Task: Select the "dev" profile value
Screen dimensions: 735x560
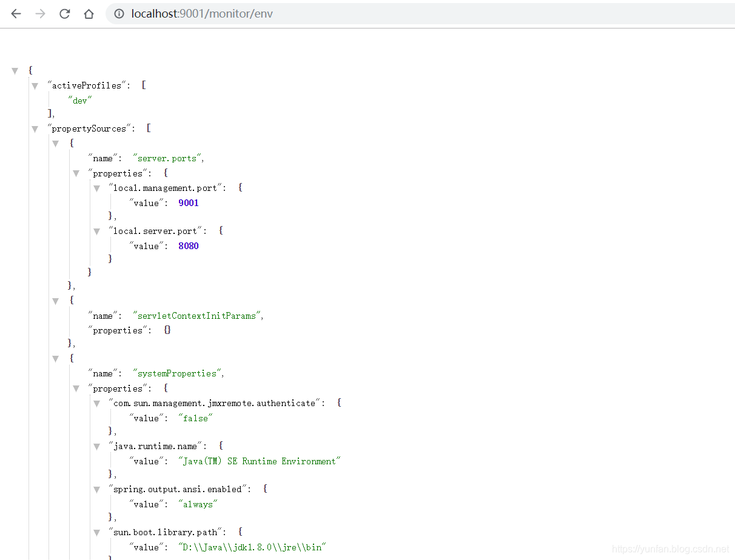Action: (80, 101)
